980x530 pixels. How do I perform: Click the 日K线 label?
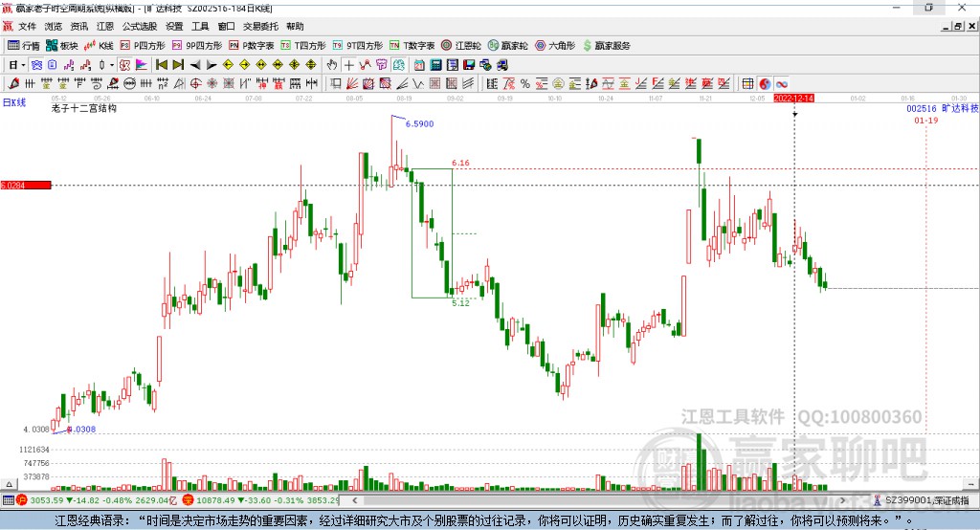click(x=14, y=102)
